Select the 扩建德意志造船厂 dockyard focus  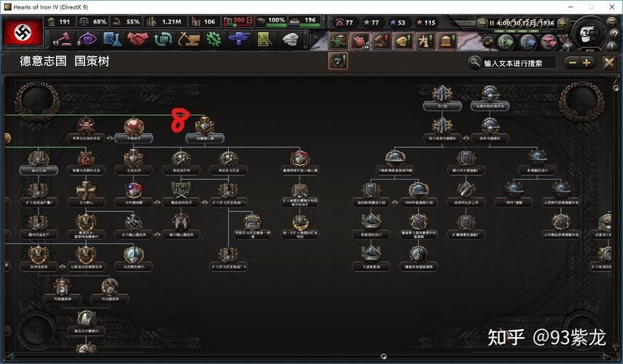pyautogui.click(x=466, y=227)
